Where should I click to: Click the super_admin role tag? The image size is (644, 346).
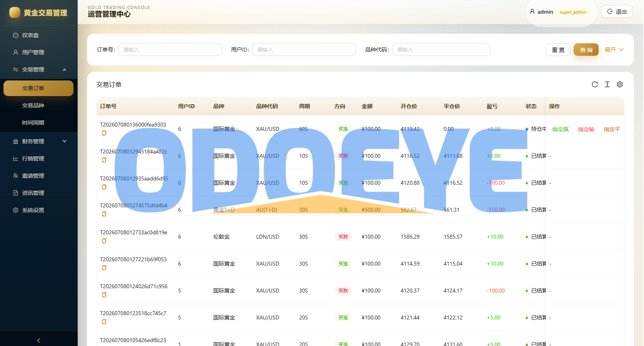click(573, 12)
